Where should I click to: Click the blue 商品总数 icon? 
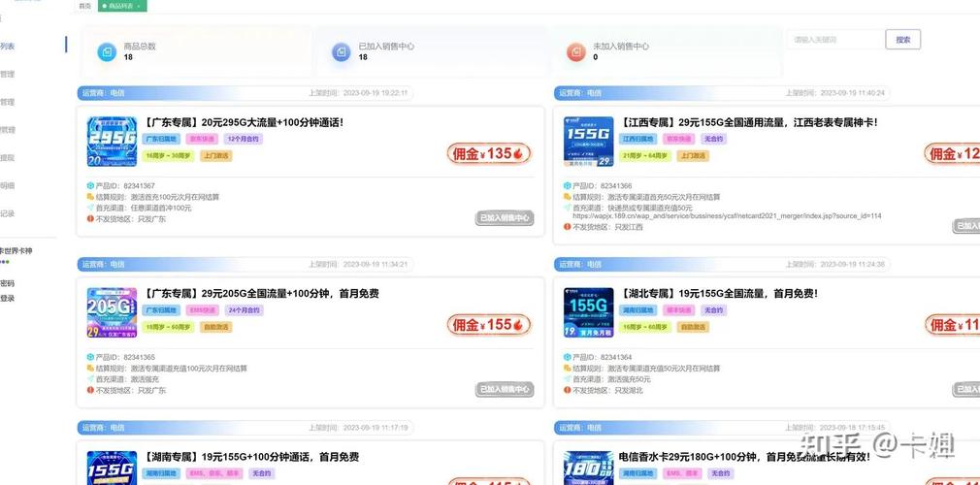point(107,51)
